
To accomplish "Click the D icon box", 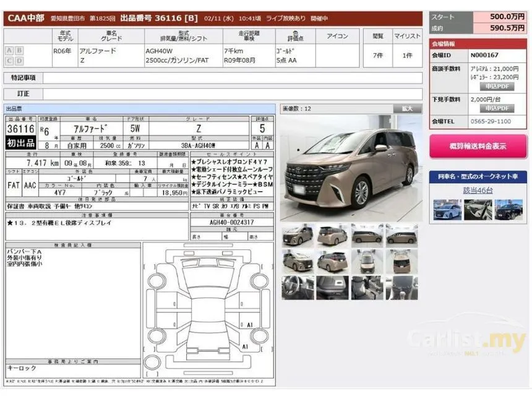I will [x=19, y=61].
